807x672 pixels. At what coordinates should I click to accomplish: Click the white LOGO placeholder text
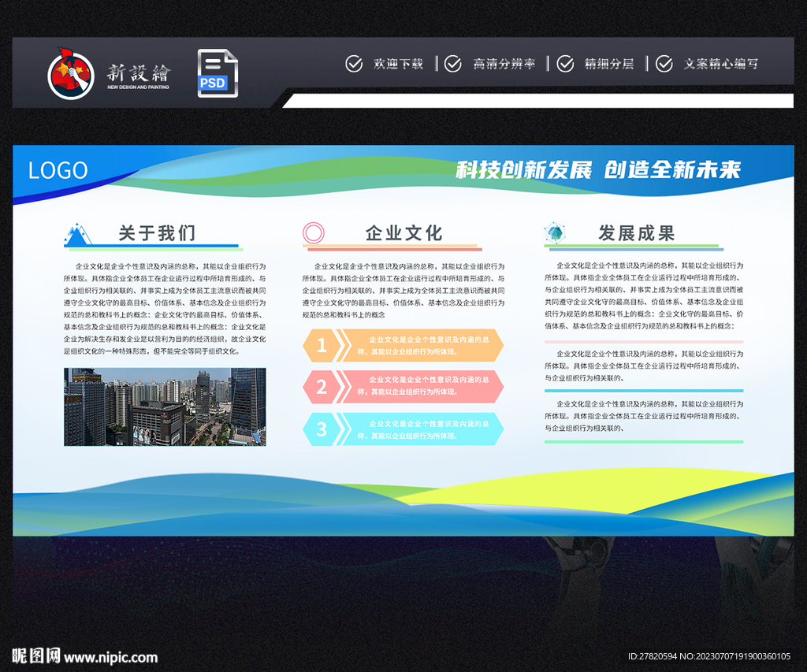click(x=58, y=170)
